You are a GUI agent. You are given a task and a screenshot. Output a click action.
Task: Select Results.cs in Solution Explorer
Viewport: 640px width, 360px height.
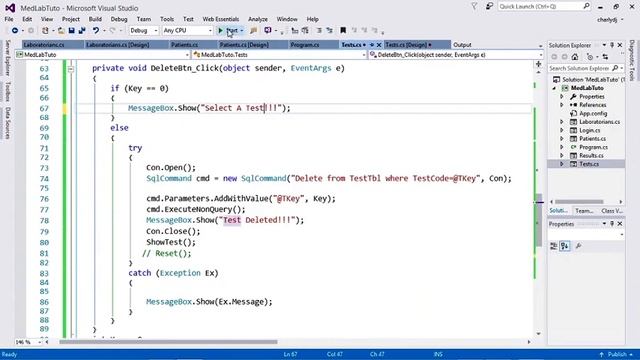coord(591,156)
